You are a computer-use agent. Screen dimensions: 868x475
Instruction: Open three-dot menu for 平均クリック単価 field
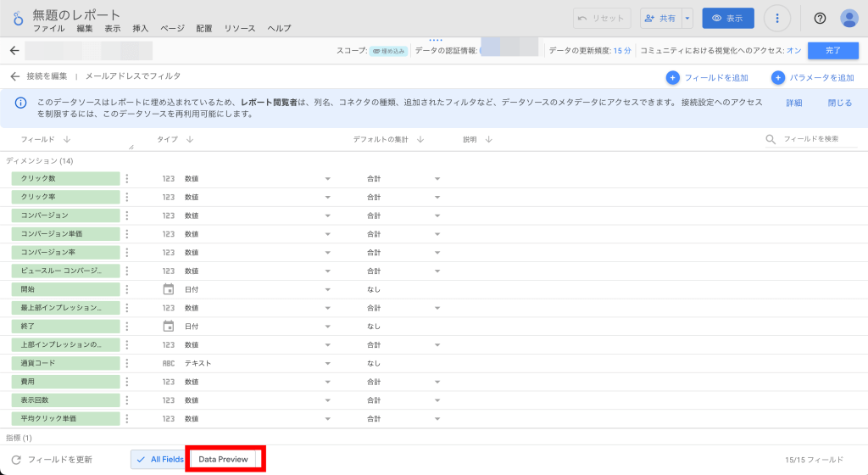point(127,418)
